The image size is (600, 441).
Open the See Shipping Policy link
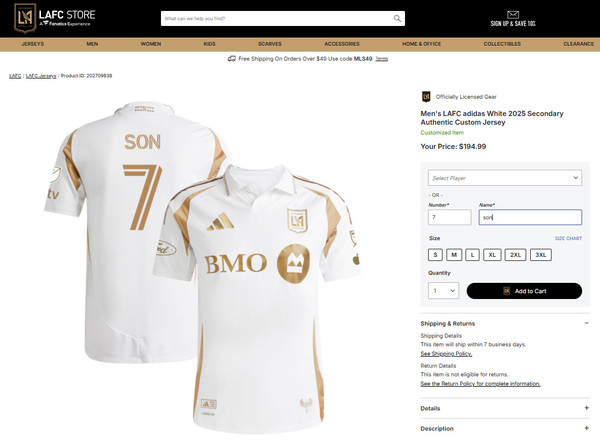(x=446, y=354)
